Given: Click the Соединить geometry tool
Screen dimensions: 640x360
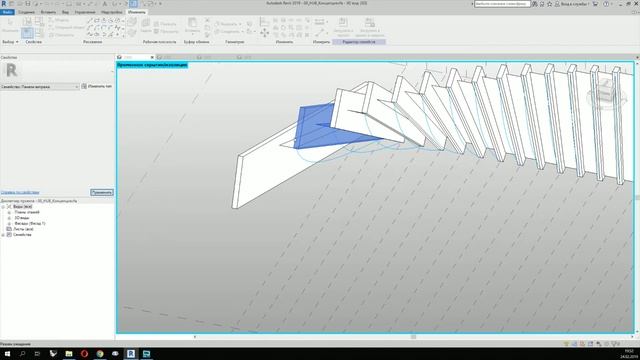Looking at the screenshot, I should [x=228, y=31].
